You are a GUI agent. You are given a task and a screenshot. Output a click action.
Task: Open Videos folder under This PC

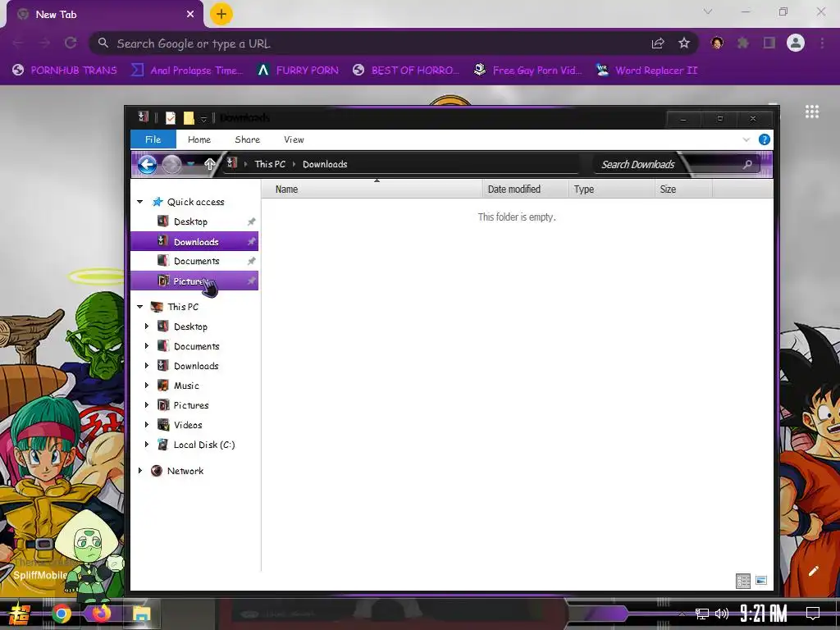click(x=188, y=425)
